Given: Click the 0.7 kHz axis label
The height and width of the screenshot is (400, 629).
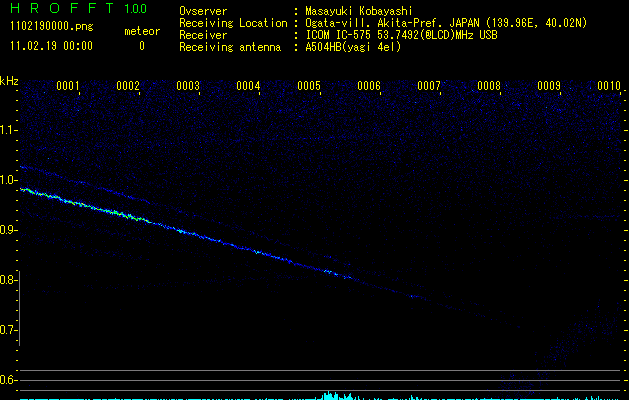Looking at the screenshot, I should [x=8, y=330].
